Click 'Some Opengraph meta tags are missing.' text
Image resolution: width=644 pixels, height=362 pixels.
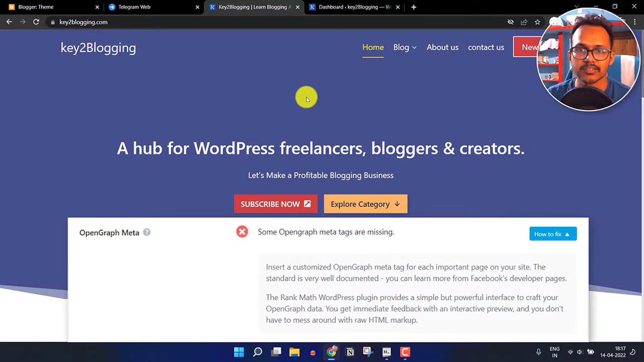click(326, 232)
